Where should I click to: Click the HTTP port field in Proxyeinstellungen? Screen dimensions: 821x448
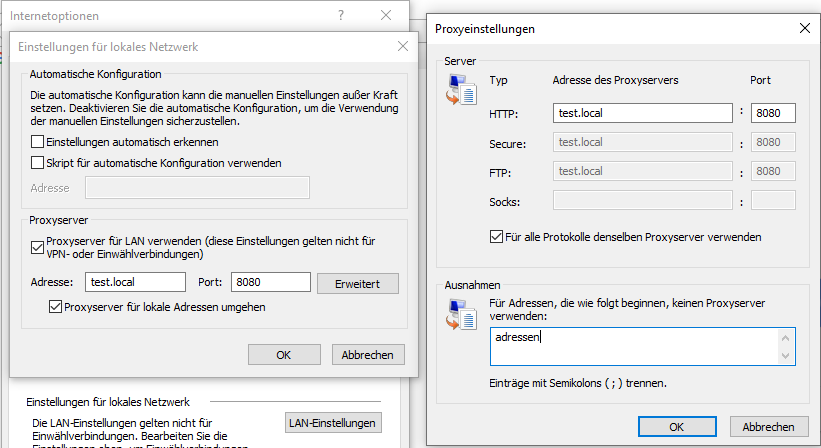coord(772,113)
